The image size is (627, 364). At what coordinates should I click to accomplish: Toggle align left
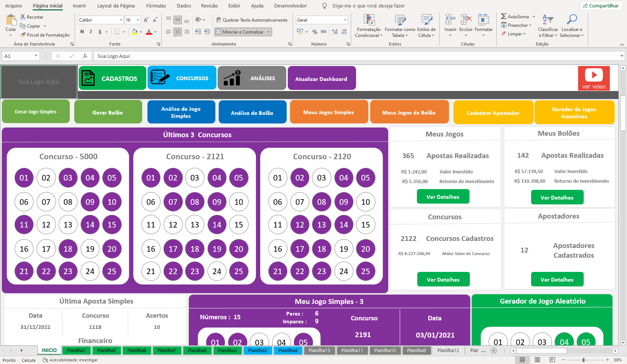click(x=169, y=32)
